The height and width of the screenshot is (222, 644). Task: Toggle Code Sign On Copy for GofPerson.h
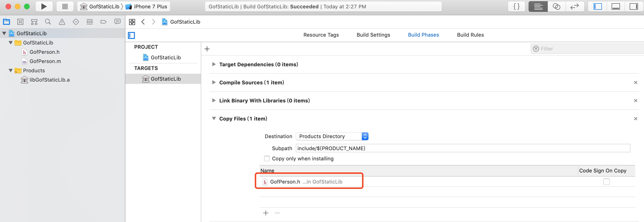pyautogui.click(x=606, y=182)
